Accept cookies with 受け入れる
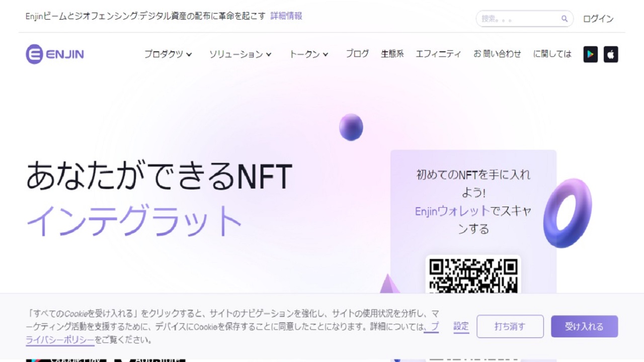The width and height of the screenshot is (644, 362). pos(584,326)
